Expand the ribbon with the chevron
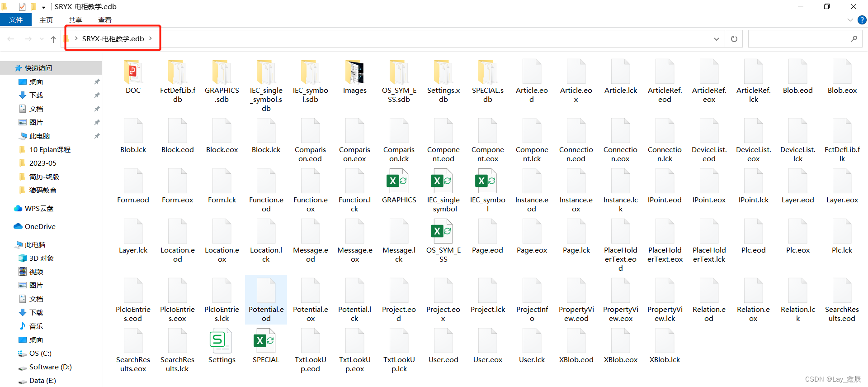The height and width of the screenshot is (387, 868). coord(850,20)
